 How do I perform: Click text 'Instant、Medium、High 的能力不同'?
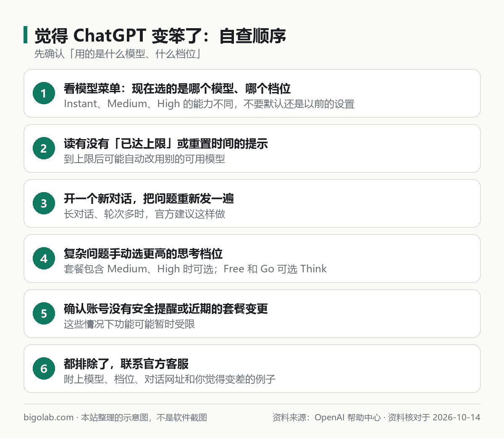click(149, 104)
